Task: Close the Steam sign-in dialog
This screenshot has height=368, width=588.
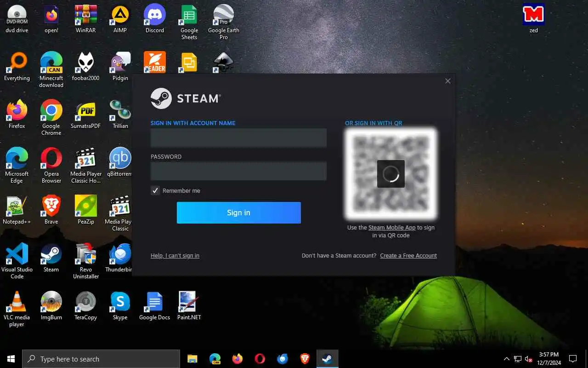Action: [448, 81]
